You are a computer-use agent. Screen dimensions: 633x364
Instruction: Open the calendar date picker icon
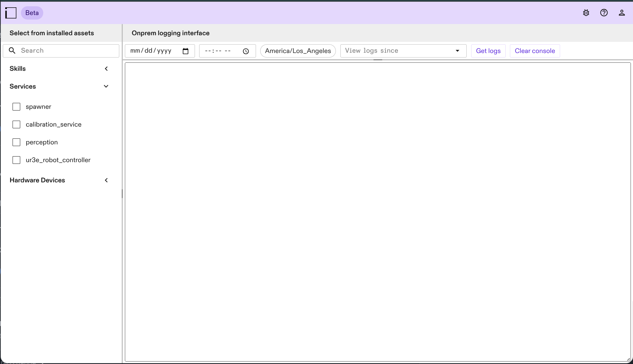tap(186, 51)
